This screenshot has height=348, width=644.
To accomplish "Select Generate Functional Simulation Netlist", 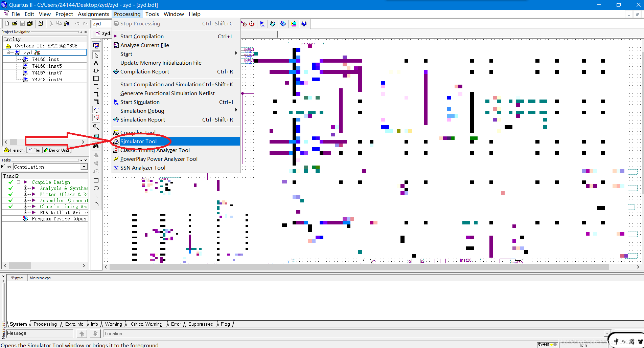I will pos(176,93).
